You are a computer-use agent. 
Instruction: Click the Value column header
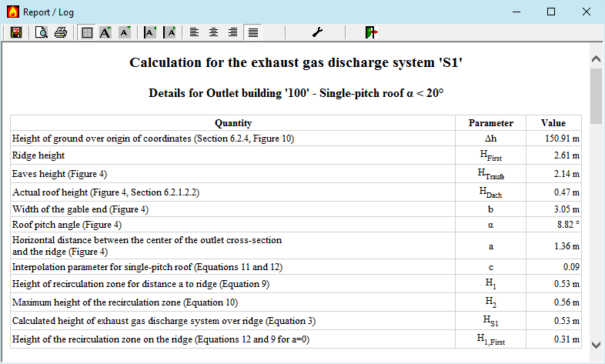click(x=553, y=123)
